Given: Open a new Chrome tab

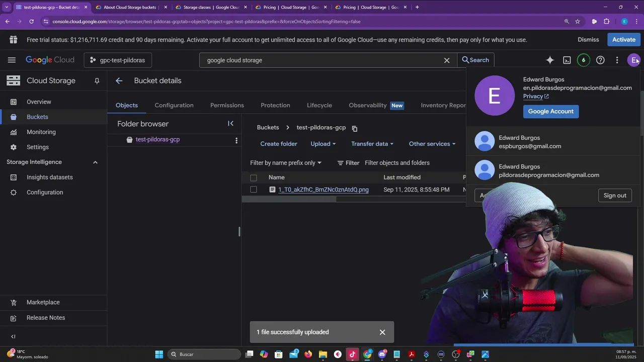Looking at the screenshot, I should (x=417, y=7).
